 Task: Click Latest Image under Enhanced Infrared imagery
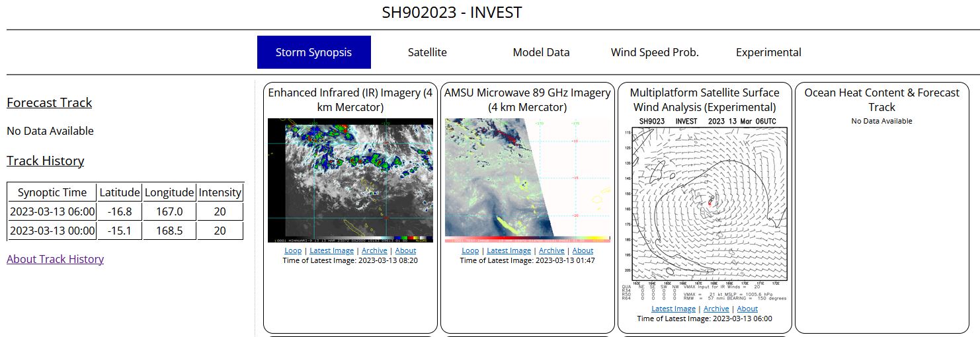tap(331, 250)
